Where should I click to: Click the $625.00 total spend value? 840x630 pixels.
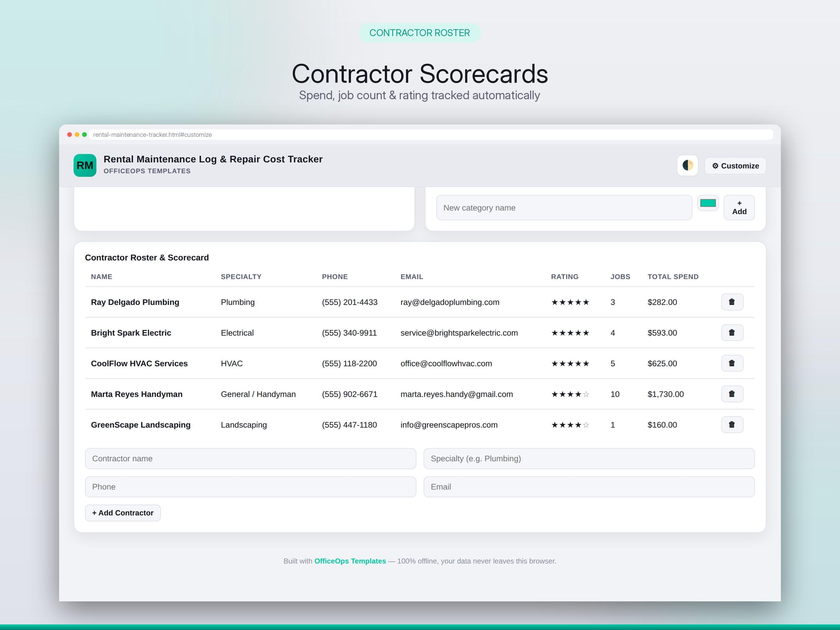pyautogui.click(x=662, y=363)
